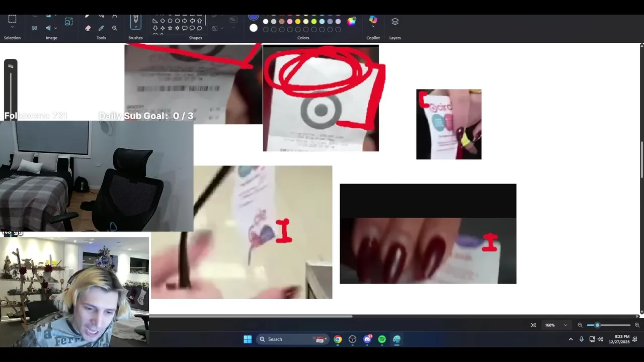Click the status bar zoom slider handle
This screenshot has width=644, height=362.
click(597, 325)
